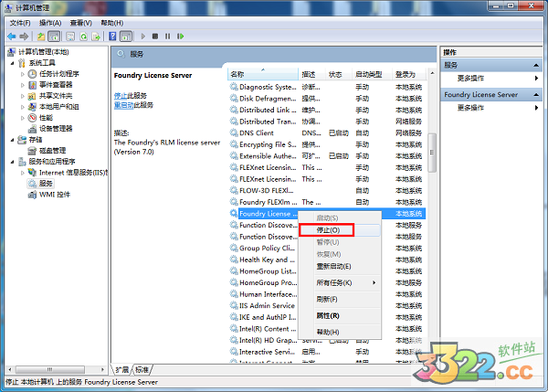Expand the 共享文件夹 node arrow
The width and height of the screenshot is (548, 392).
23,96
